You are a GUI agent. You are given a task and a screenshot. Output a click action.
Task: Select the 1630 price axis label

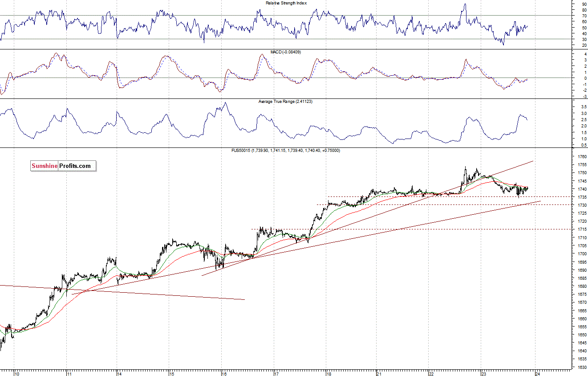click(583, 368)
